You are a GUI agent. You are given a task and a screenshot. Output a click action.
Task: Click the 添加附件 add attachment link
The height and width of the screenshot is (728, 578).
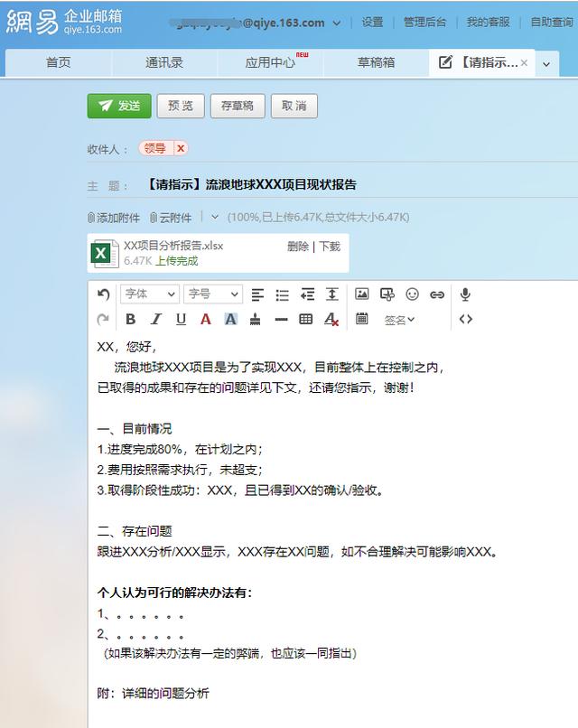114,218
